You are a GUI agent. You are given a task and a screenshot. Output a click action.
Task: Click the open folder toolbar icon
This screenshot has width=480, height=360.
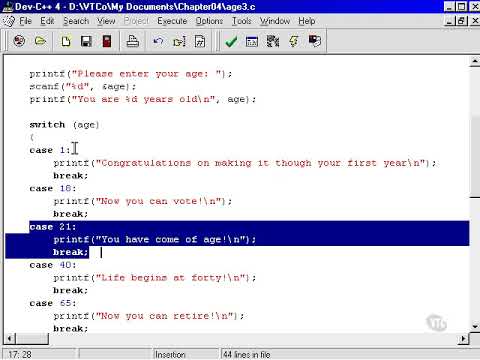pos(40,41)
